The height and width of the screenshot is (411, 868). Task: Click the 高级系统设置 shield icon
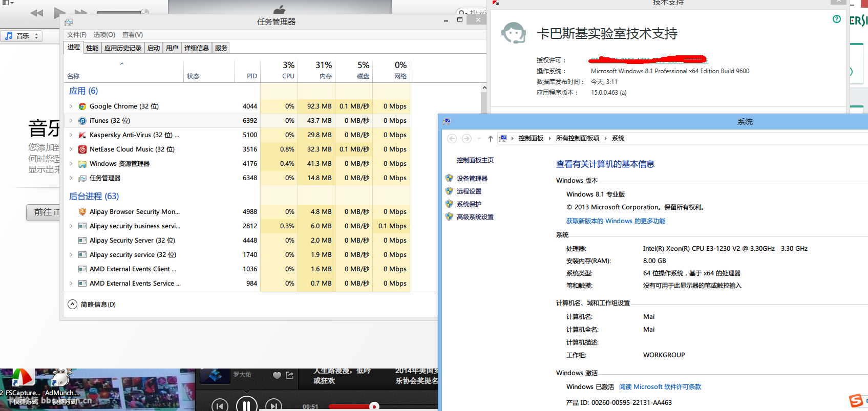(x=449, y=217)
